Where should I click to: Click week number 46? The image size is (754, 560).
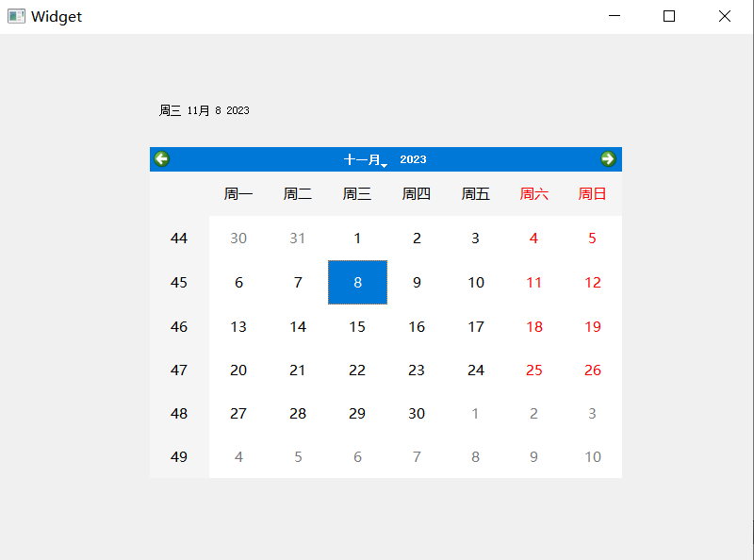[179, 326]
